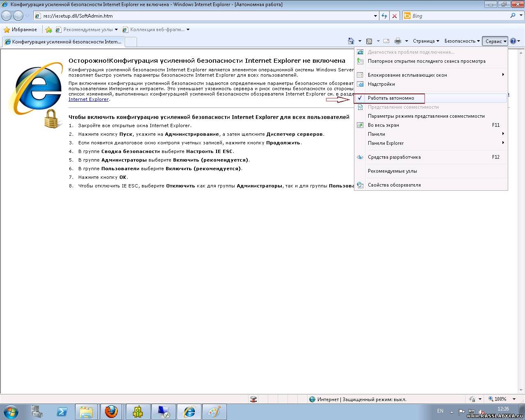
Task: Click the 'Internet Explorer' hyperlink in text
Action: pos(89,99)
